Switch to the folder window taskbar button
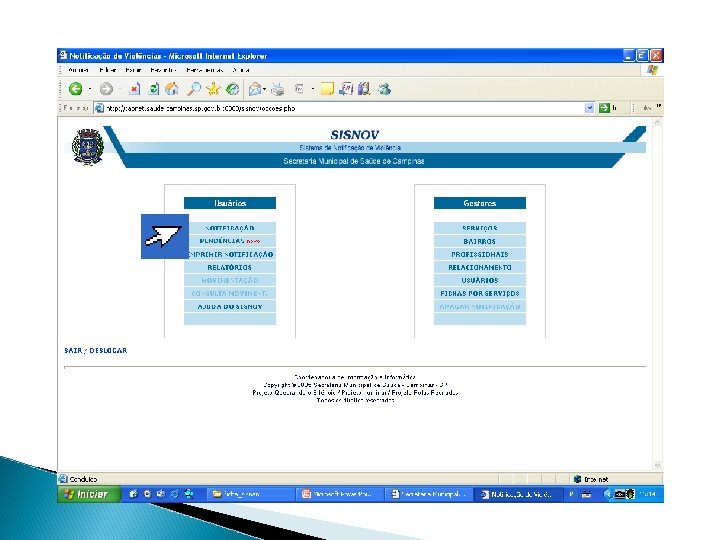The height and width of the screenshot is (540, 720). [x=250, y=494]
